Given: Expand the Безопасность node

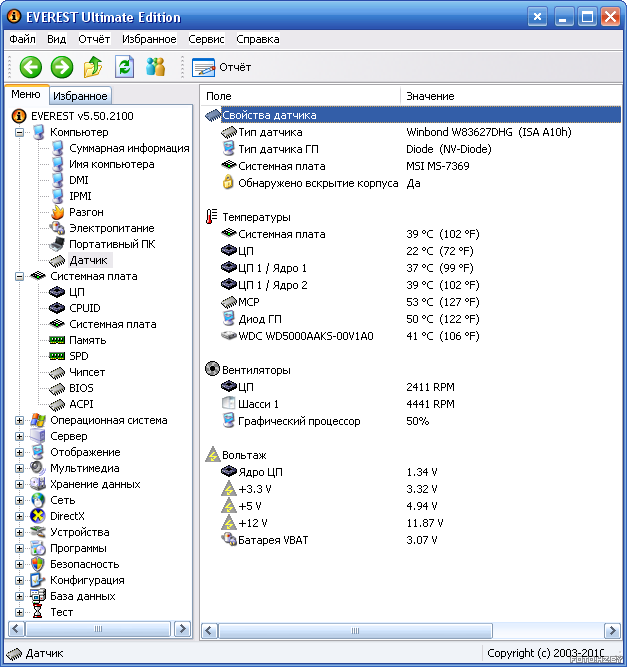Looking at the screenshot, I should coord(19,564).
